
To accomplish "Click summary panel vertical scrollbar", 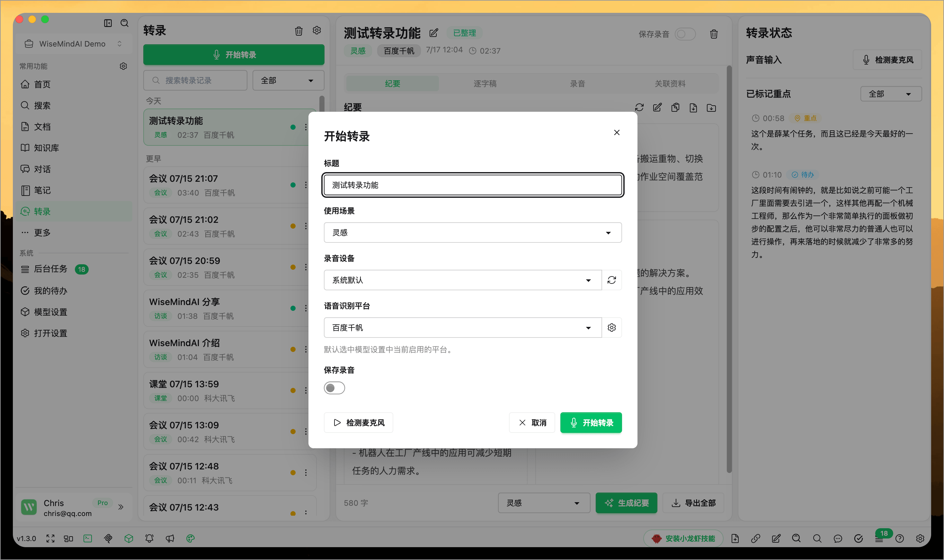I will pyautogui.click(x=729, y=269).
